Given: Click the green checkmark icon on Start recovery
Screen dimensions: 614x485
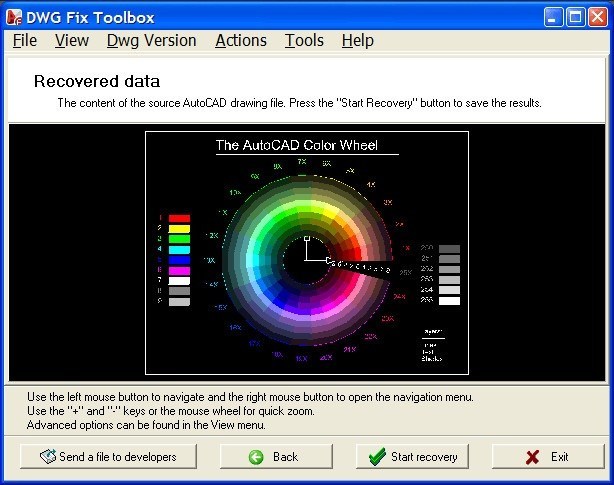Looking at the screenshot, I should click(x=377, y=456).
